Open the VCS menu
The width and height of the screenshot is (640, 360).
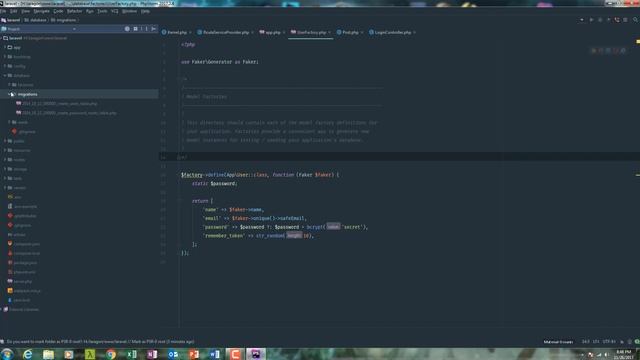tap(114, 11)
